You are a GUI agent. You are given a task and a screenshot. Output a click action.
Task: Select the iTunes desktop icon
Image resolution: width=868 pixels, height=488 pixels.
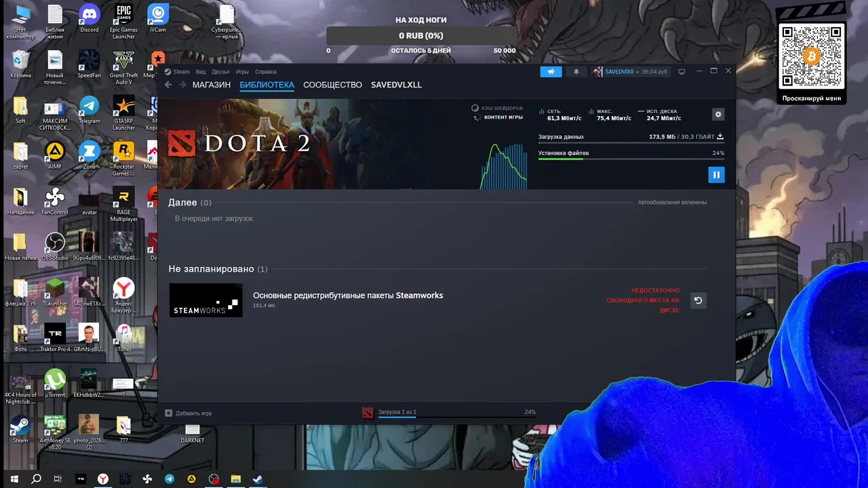[123, 338]
